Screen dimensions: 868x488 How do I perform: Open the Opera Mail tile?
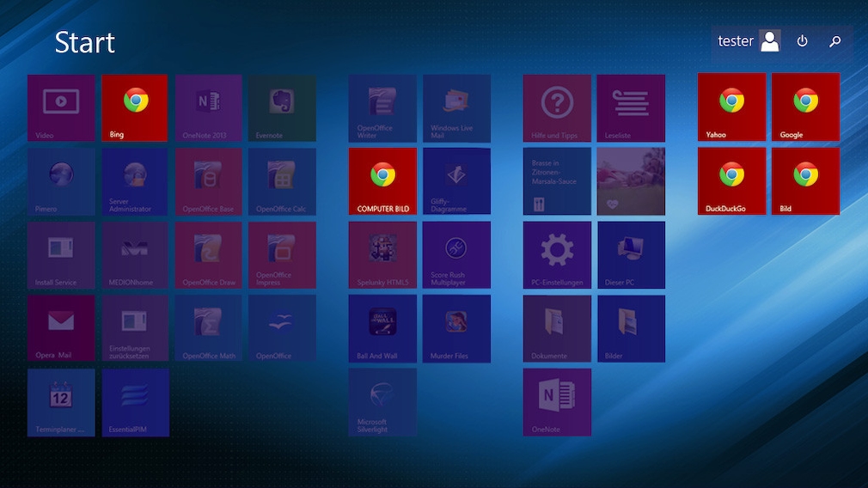(61, 329)
